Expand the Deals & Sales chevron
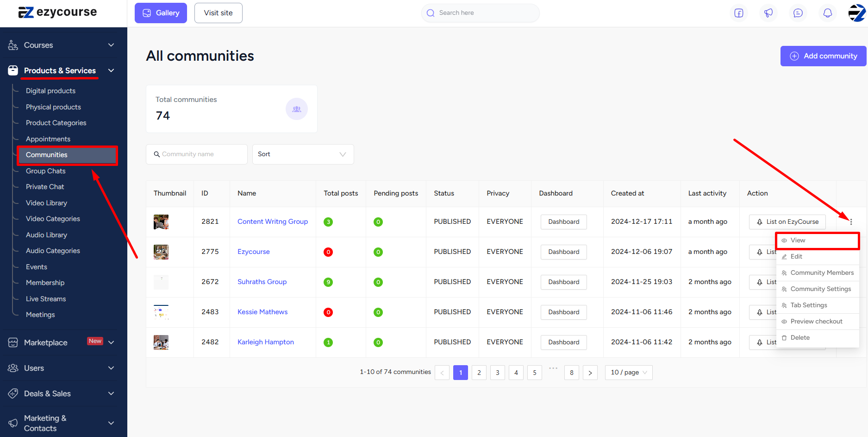 click(x=111, y=393)
